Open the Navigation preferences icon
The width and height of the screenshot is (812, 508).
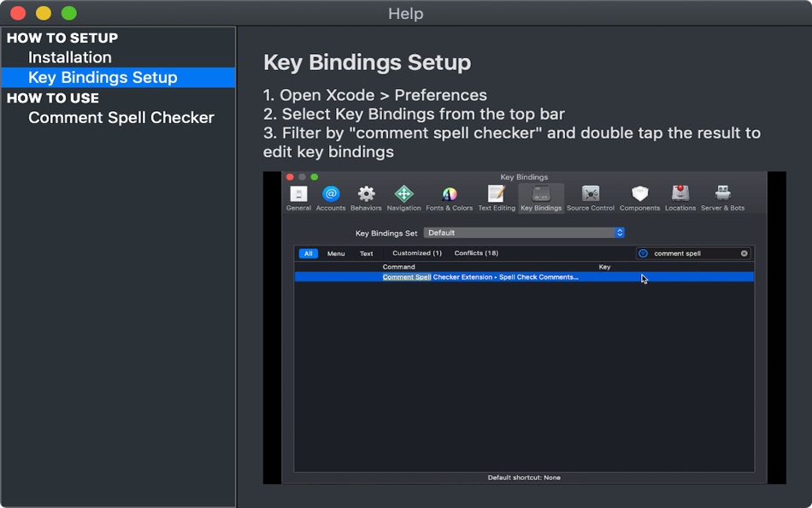[404, 198]
